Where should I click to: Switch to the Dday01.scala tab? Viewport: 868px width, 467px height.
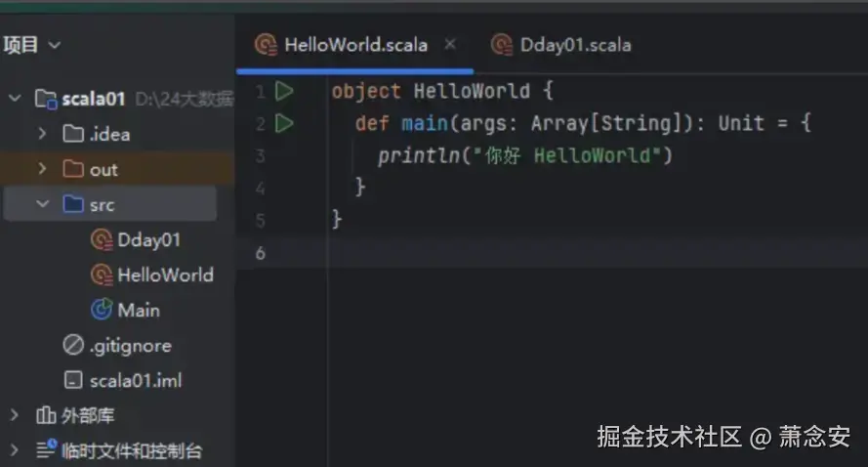(560, 45)
